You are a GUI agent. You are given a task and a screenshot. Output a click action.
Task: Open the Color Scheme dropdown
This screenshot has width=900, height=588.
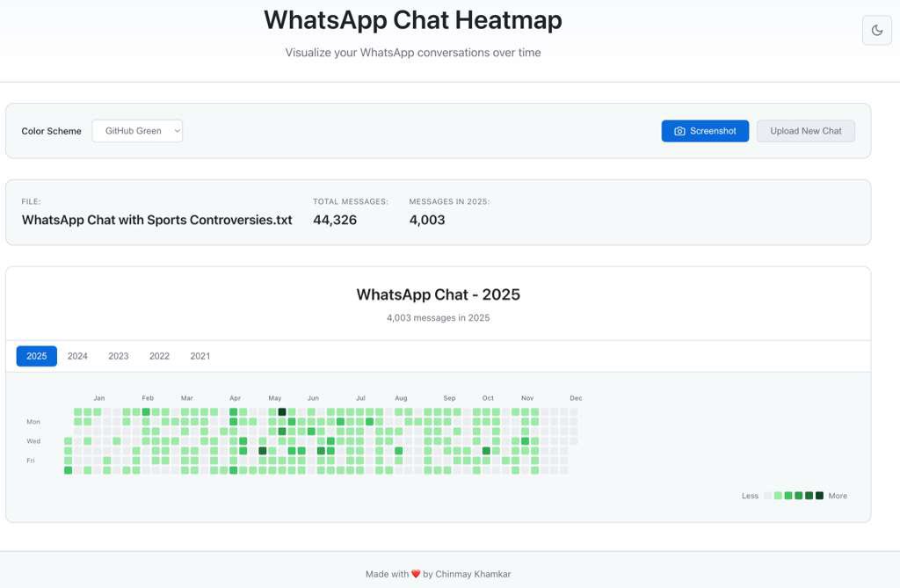coord(137,131)
